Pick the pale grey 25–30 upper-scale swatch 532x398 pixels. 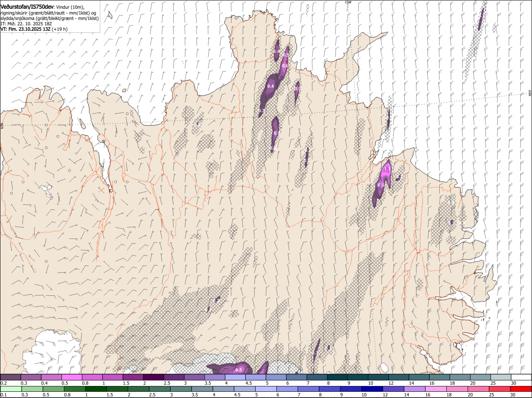[x=501, y=377]
